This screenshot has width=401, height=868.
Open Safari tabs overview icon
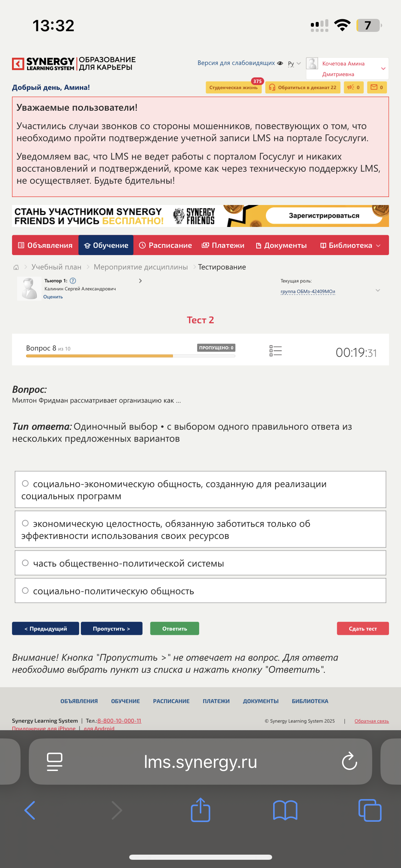(370, 810)
